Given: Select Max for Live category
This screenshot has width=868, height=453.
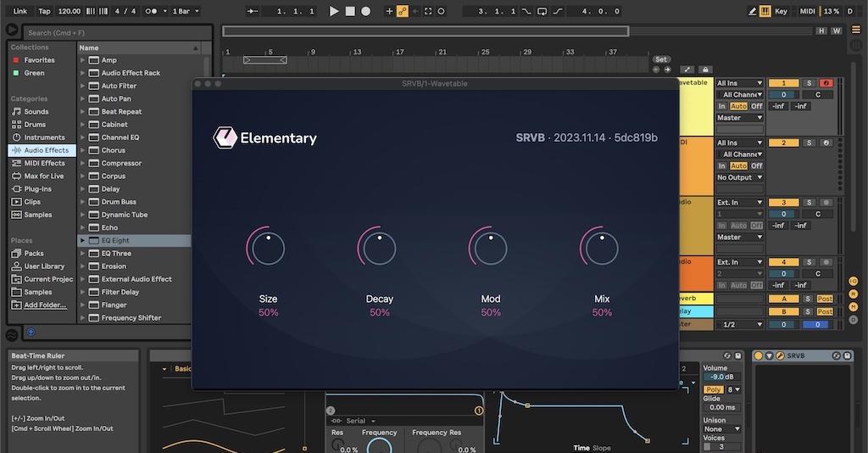Looking at the screenshot, I should [44, 176].
